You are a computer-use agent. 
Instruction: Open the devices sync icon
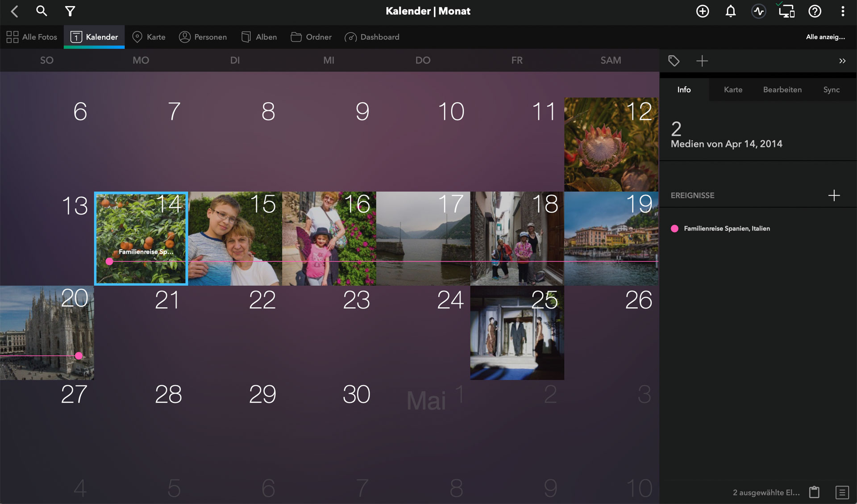[786, 11]
